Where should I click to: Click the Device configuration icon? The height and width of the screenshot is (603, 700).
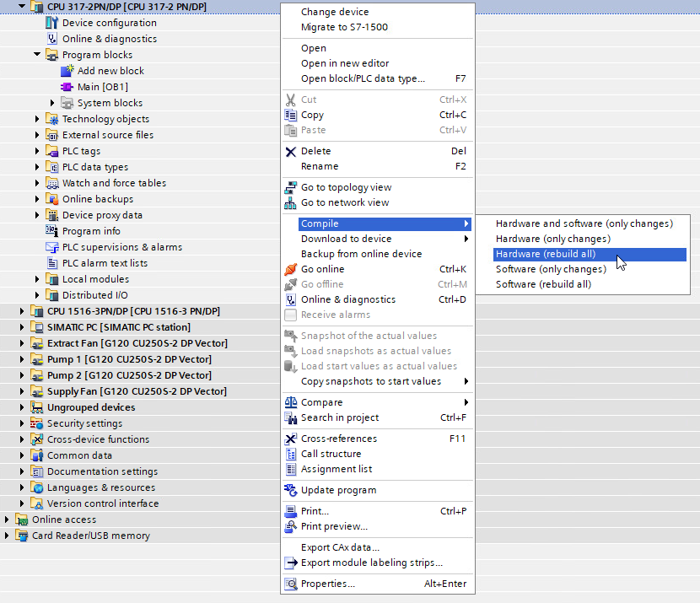click(52, 23)
